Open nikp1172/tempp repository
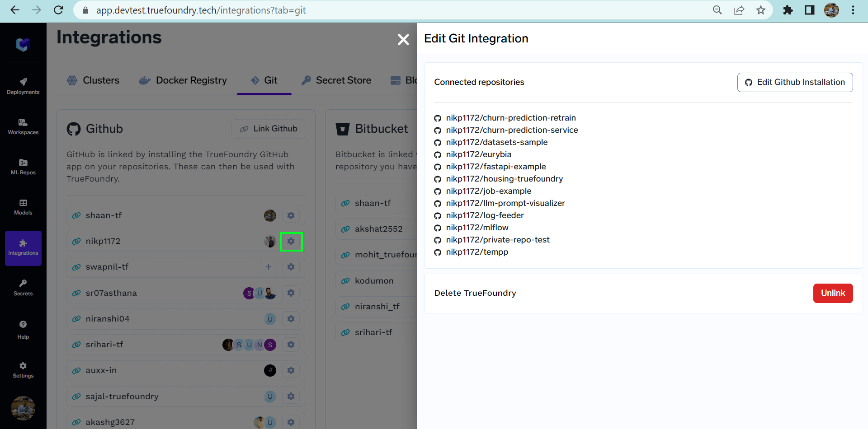 [x=477, y=252]
